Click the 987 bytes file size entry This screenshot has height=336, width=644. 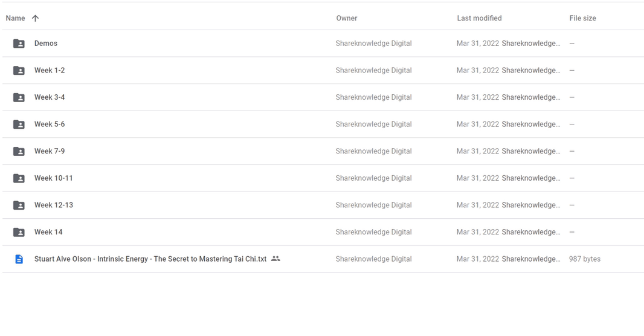(584, 259)
